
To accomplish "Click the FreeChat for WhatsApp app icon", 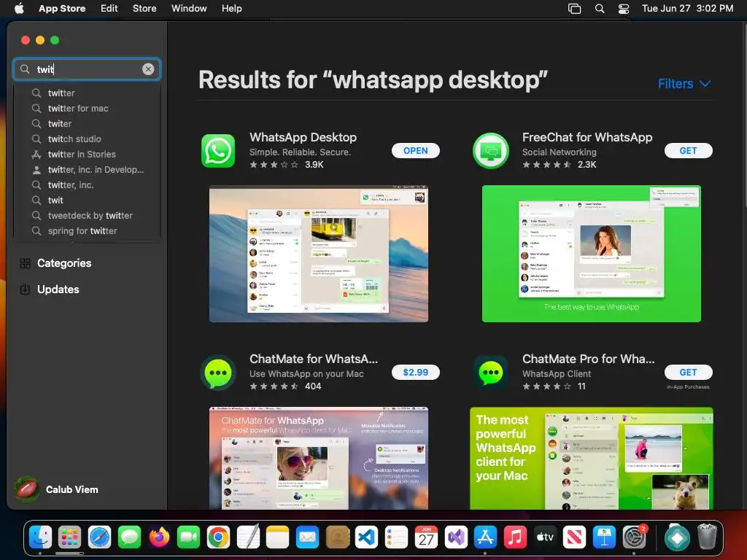I will click(491, 151).
